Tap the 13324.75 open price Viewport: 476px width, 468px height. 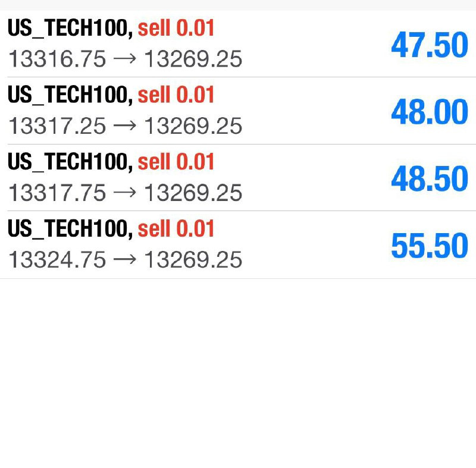coord(57,260)
